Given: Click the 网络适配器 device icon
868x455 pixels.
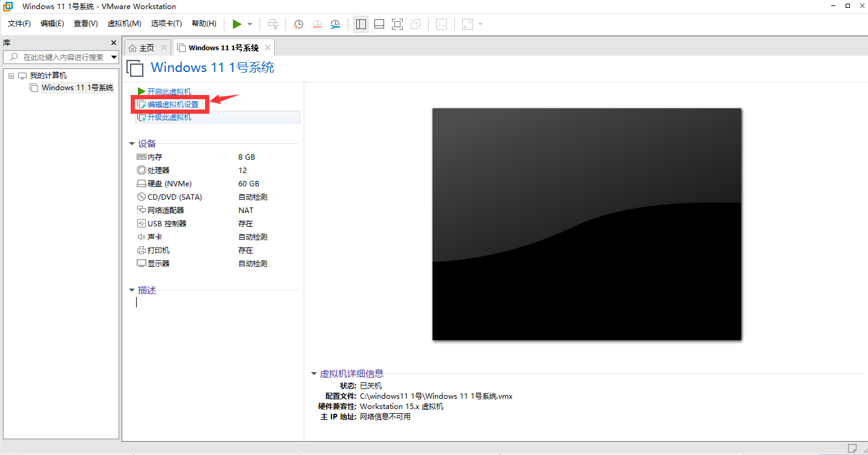Looking at the screenshot, I should point(142,211).
